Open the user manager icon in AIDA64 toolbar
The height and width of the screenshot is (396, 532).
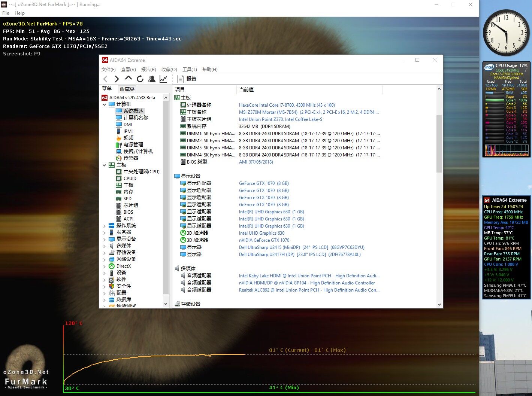coord(152,79)
